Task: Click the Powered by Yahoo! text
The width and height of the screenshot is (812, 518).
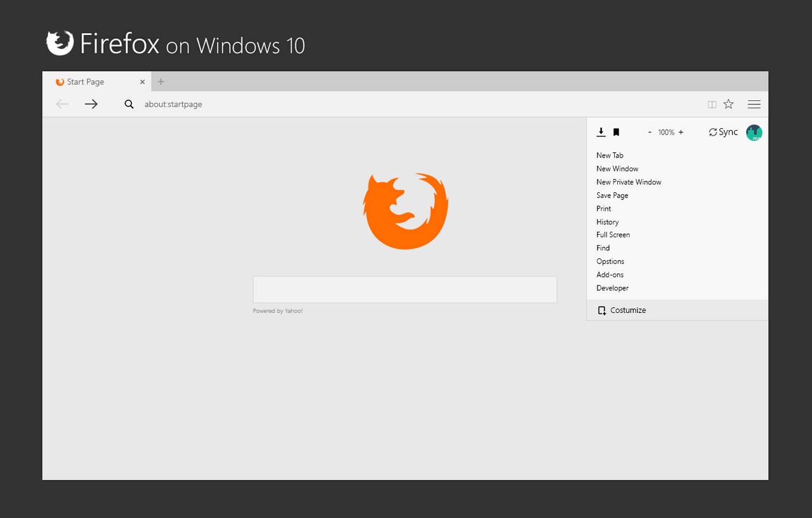Action: [278, 311]
